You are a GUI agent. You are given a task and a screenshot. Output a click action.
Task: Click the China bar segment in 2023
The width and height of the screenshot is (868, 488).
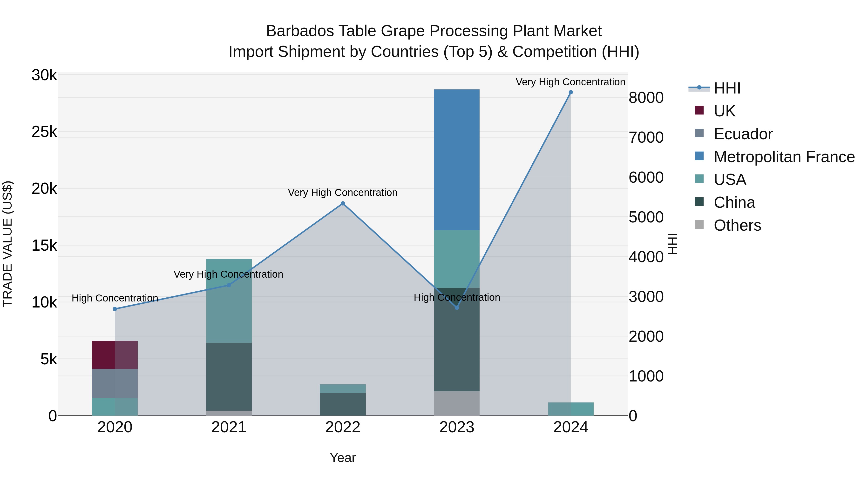coord(457,340)
